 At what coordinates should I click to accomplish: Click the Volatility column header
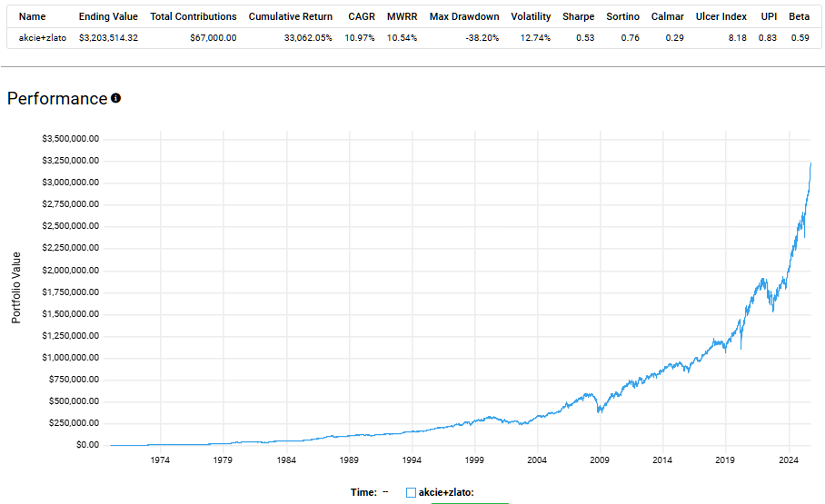click(x=531, y=16)
